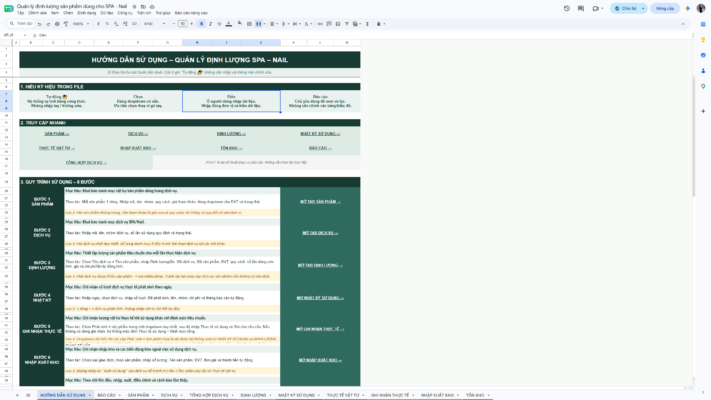The image size is (711, 400).
Task: Open version history clock icon
Action: pyautogui.click(x=567, y=9)
